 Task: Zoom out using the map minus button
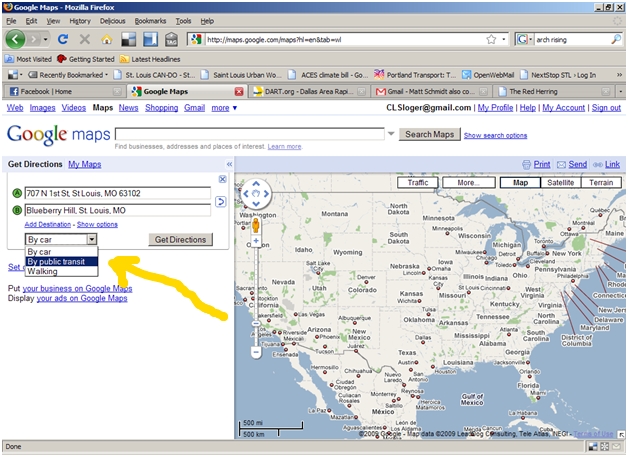click(255, 352)
